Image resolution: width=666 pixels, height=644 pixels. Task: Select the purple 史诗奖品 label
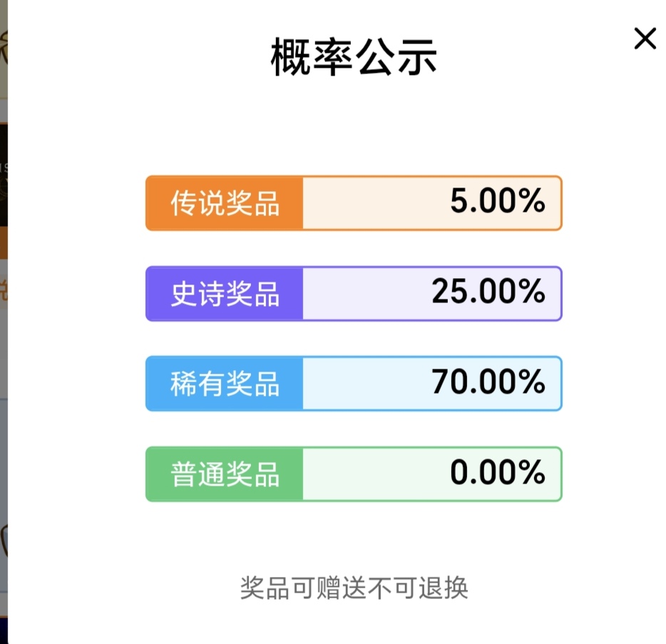225,294
